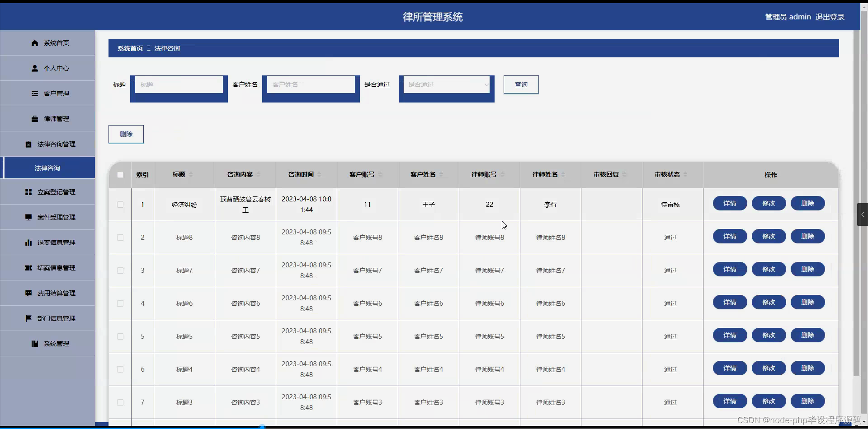Click the 查询 search button
Screen dimensions: 868x429
(x=521, y=84)
